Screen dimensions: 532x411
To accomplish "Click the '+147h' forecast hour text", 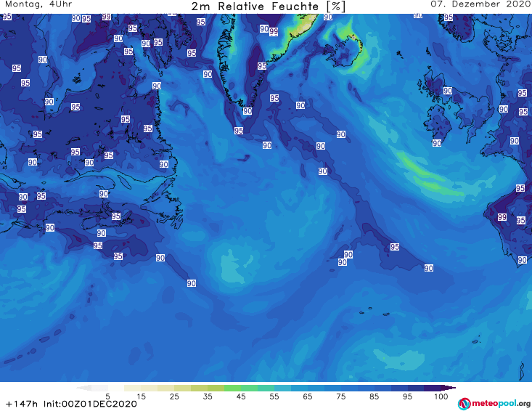I will [x=21, y=404].
